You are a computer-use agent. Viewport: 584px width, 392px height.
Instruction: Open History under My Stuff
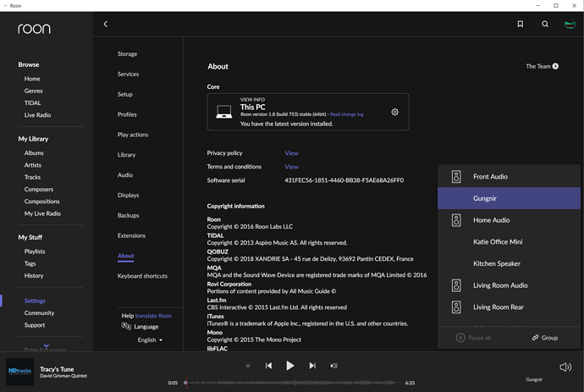(x=34, y=275)
